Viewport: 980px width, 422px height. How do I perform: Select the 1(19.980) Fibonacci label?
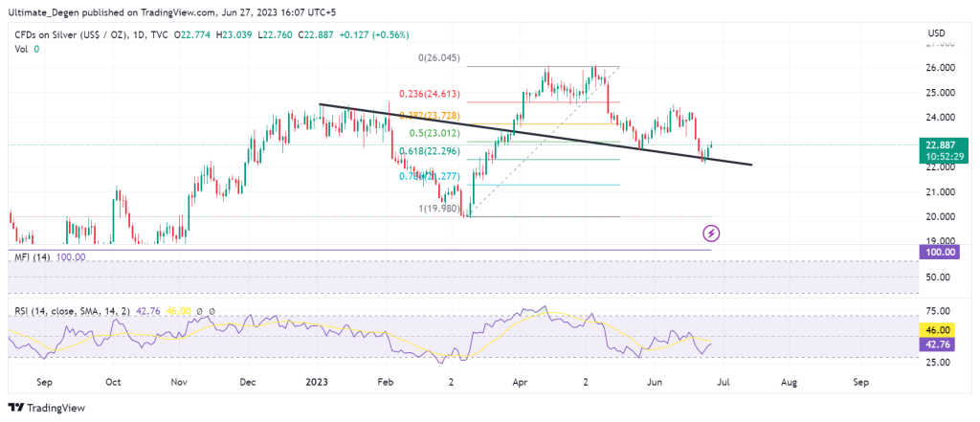tap(438, 209)
